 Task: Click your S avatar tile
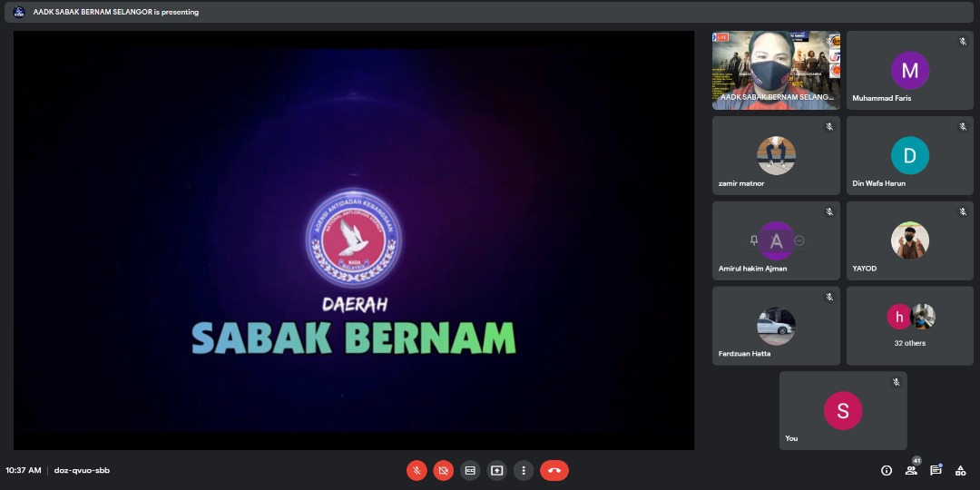[843, 411]
